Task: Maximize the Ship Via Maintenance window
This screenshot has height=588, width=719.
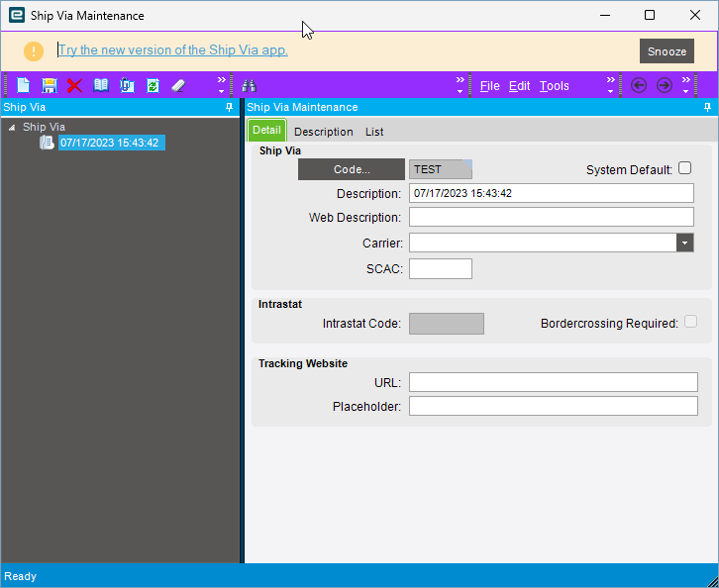Action: pyautogui.click(x=650, y=15)
